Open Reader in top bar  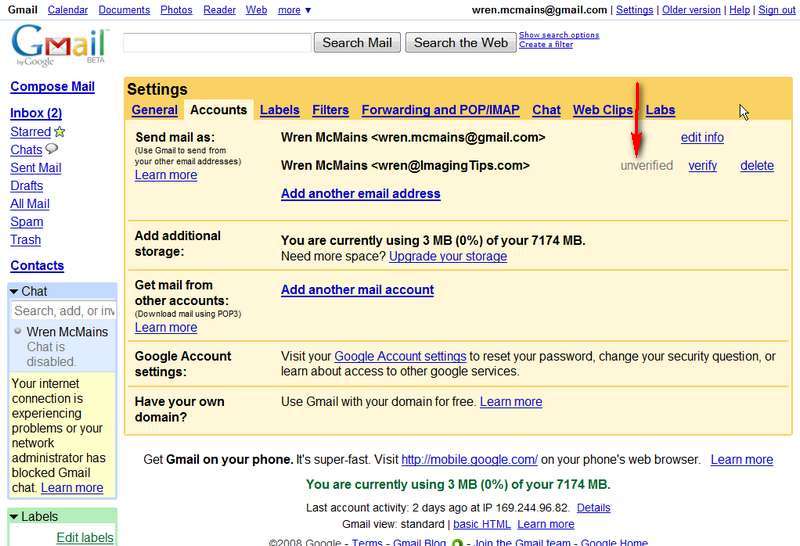(x=219, y=10)
